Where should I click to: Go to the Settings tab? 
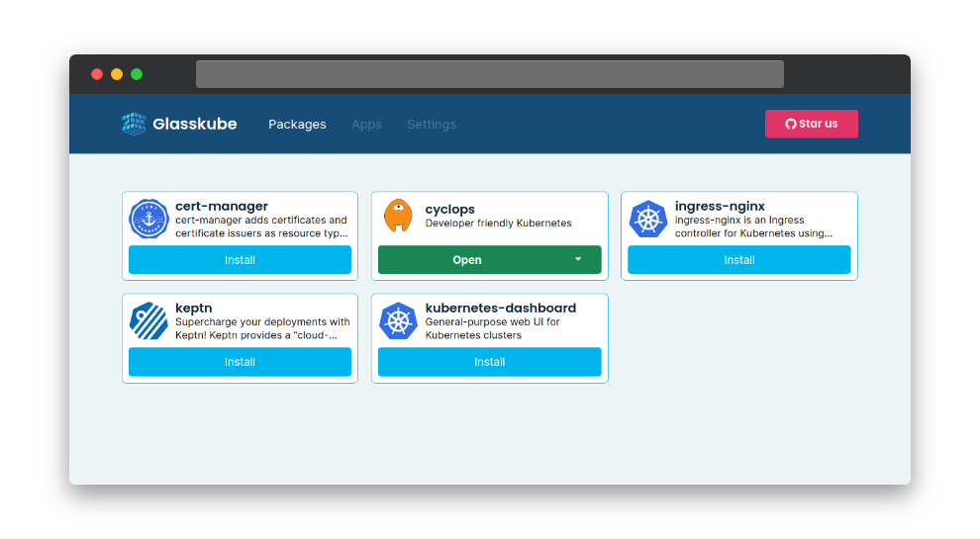click(432, 125)
